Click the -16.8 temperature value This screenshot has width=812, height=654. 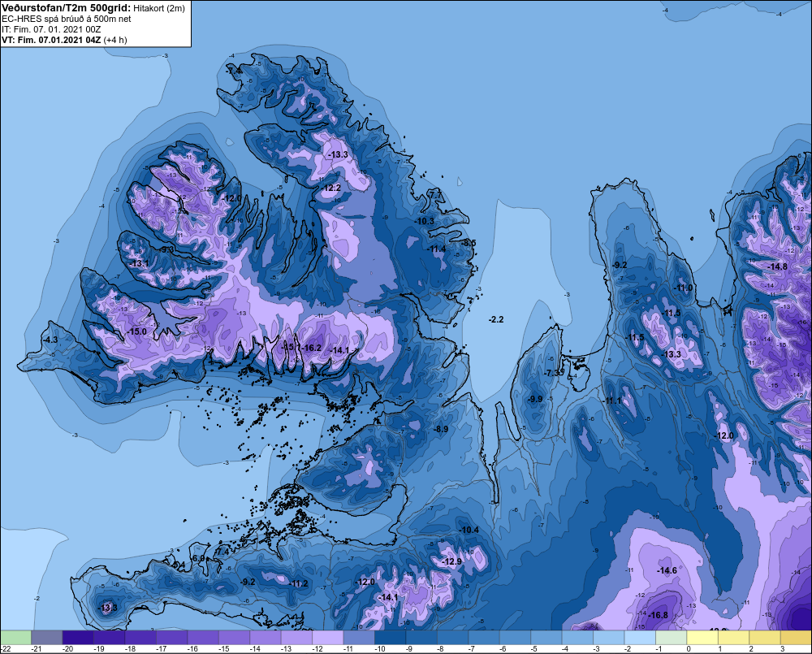coord(659,616)
